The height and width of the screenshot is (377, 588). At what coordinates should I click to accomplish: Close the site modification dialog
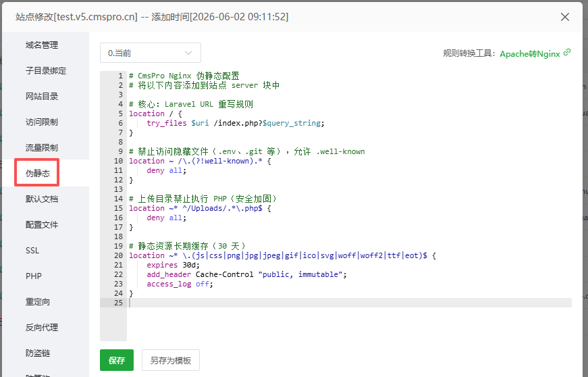click(x=565, y=17)
